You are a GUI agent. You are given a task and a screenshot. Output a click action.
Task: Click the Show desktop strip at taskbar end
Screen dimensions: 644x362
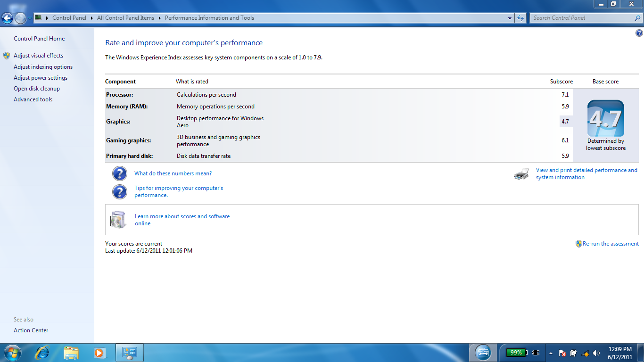641,353
